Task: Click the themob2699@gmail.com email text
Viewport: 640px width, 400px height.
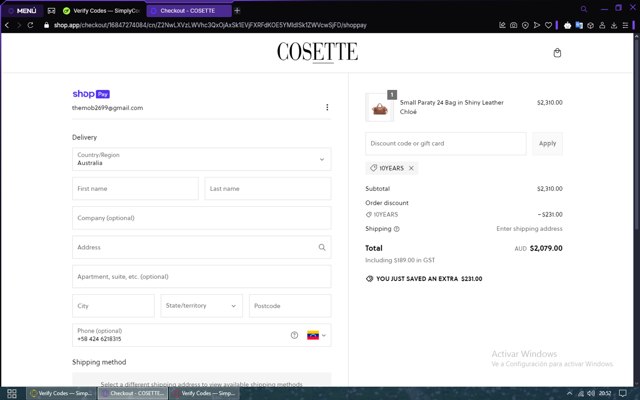Action: pos(107,108)
